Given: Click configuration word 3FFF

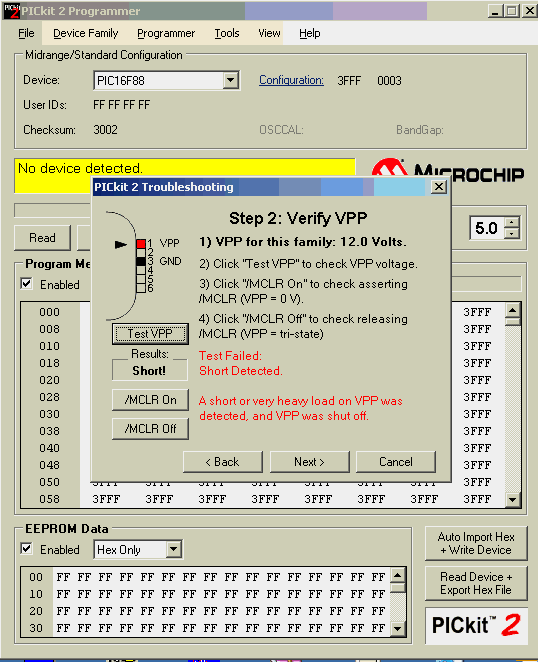Looking at the screenshot, I should pyautogui.click(x=349, y=81).
